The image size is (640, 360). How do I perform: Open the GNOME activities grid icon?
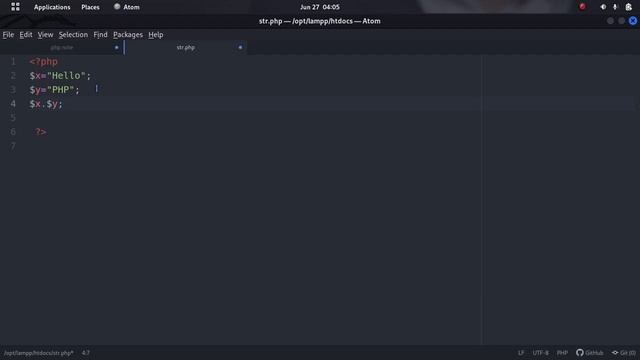[15, 7]
